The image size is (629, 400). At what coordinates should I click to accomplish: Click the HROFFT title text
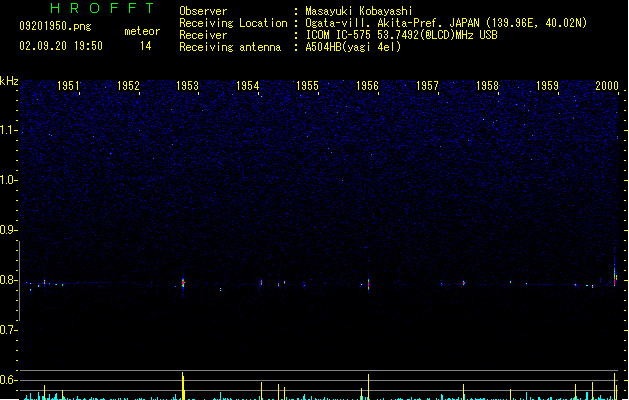click(x=103, y=8)
